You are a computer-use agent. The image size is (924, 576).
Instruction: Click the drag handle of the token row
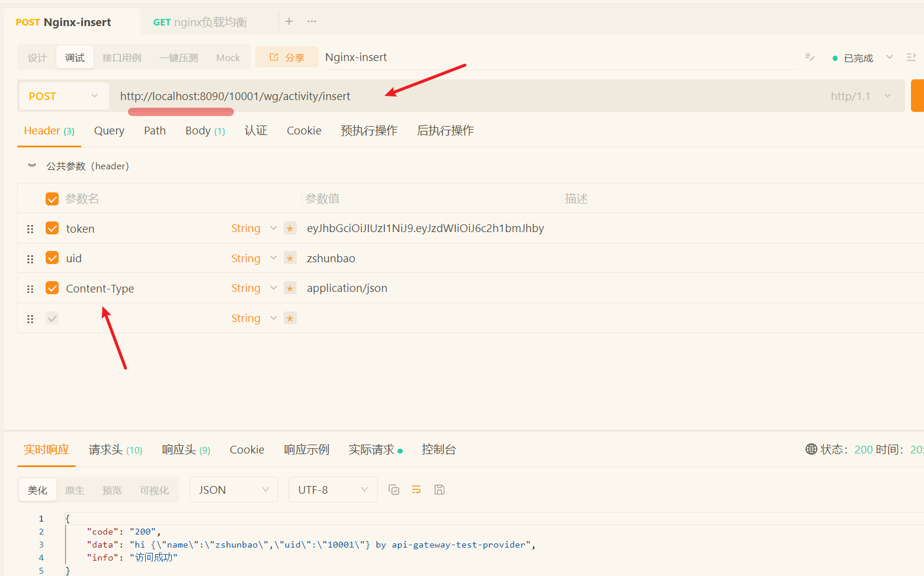(x=30, y=229)
